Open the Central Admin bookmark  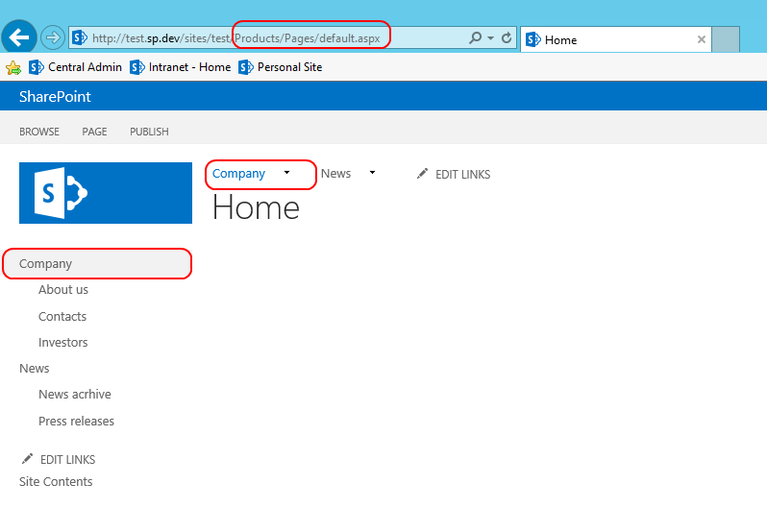[x=75, y=67]
